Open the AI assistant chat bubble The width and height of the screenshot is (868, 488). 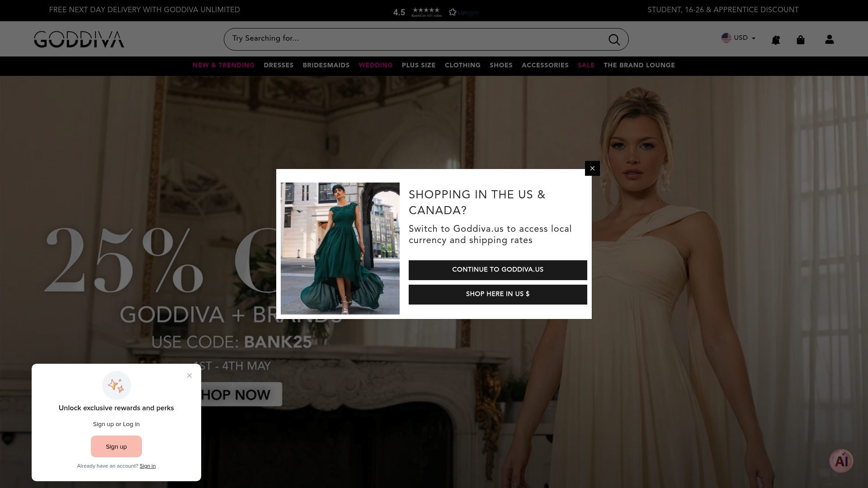pyautogui.click(x=841, y=461)
